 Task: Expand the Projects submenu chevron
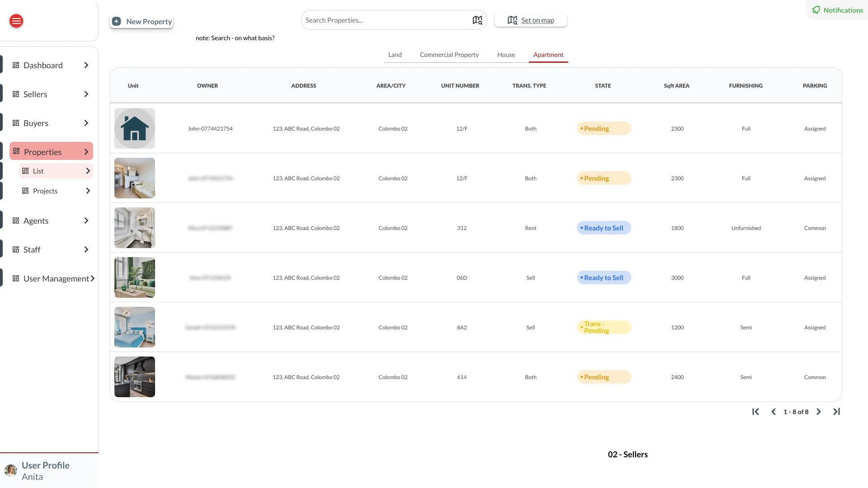click(88, 191)
